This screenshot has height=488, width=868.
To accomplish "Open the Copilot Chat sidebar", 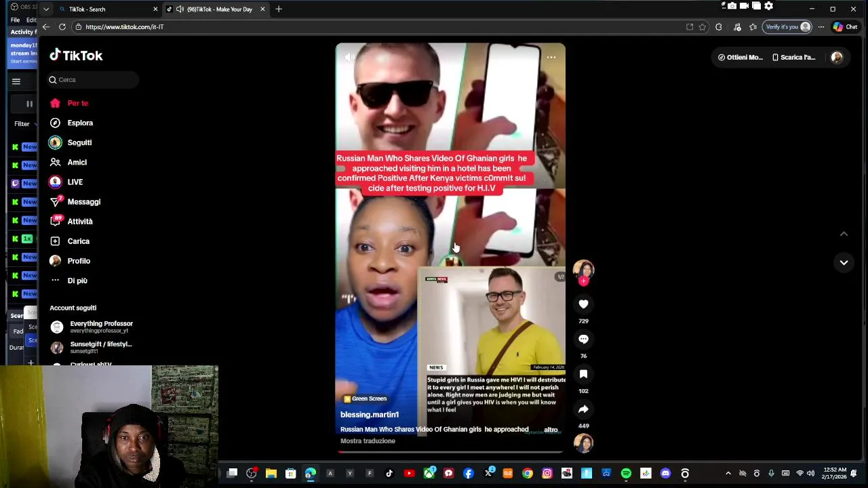I will [846, 27].
